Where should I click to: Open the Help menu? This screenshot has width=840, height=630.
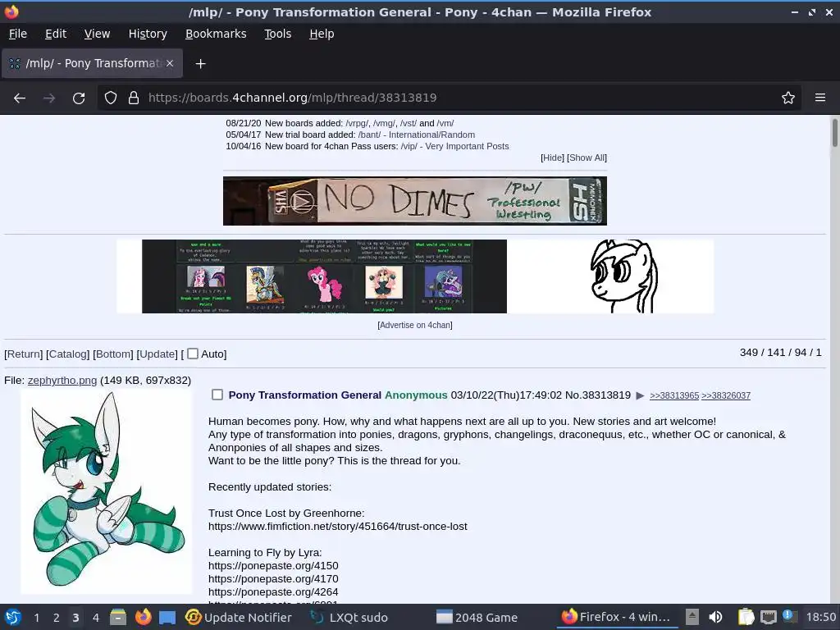(x=322, y=34)
